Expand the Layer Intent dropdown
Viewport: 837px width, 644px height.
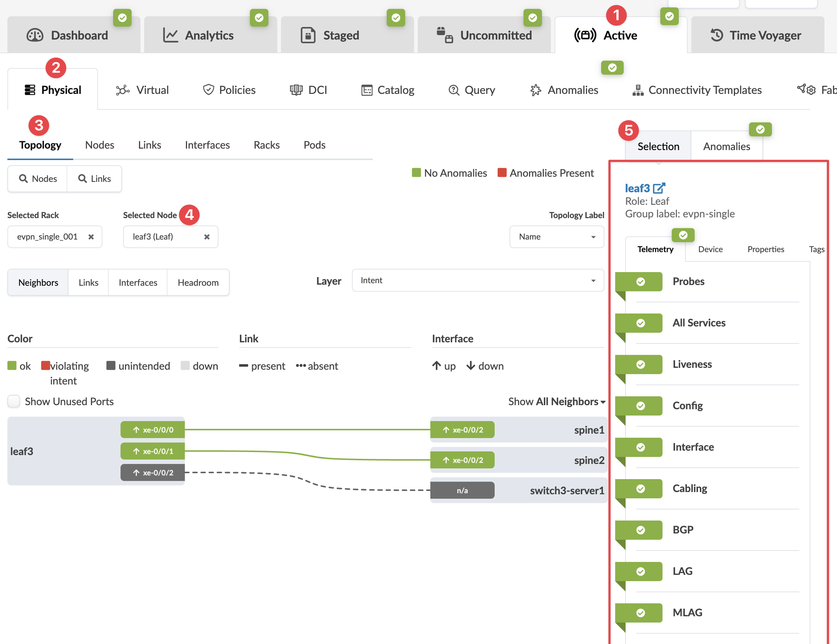(x=478, y=281)
